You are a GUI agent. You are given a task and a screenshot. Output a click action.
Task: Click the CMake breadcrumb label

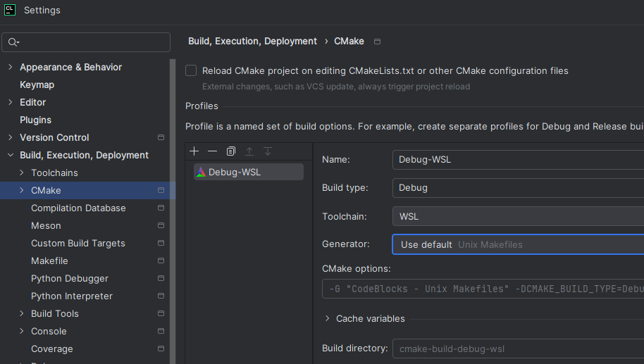(349, 42)
